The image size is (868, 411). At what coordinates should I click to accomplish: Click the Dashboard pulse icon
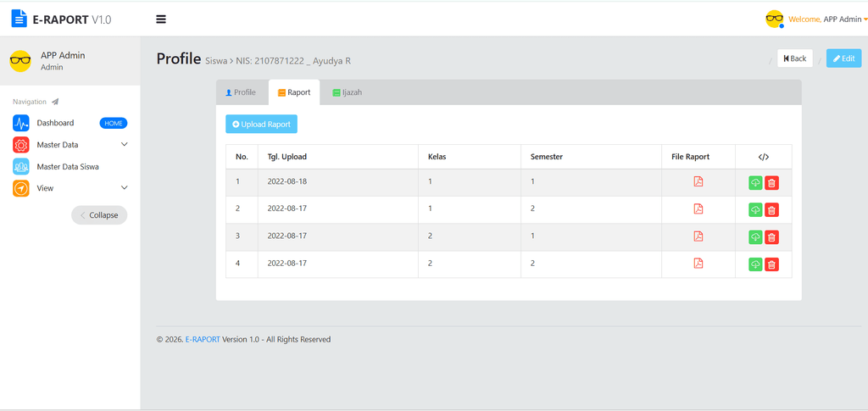(21, 123)
